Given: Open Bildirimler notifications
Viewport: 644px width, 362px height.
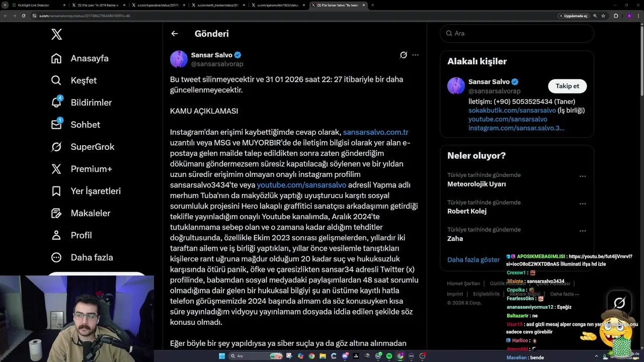Looking at the screenshot, I should pyautogui.click(x=82, y=103).
